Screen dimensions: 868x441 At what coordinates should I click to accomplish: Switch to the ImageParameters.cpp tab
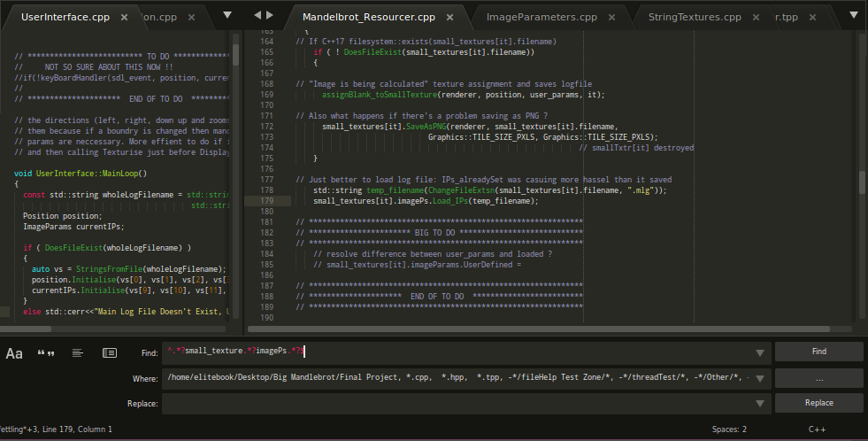[x=541, y=17]
